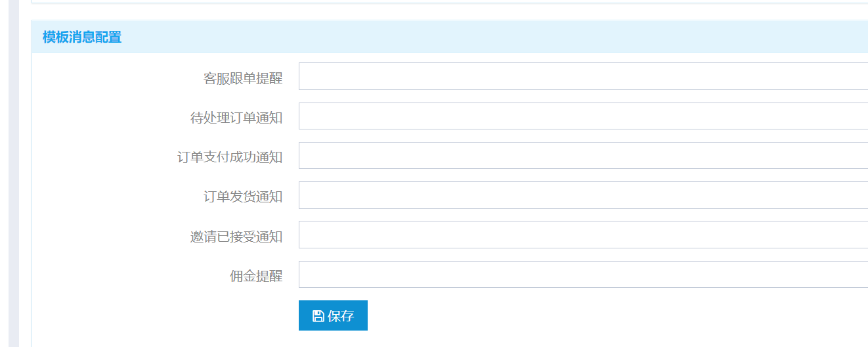Image resolution: width=868 pixels, height=347 pixels.
Task: Click the 订单发货通知 label
Action: pyautogui.click(x=243, y=197)
